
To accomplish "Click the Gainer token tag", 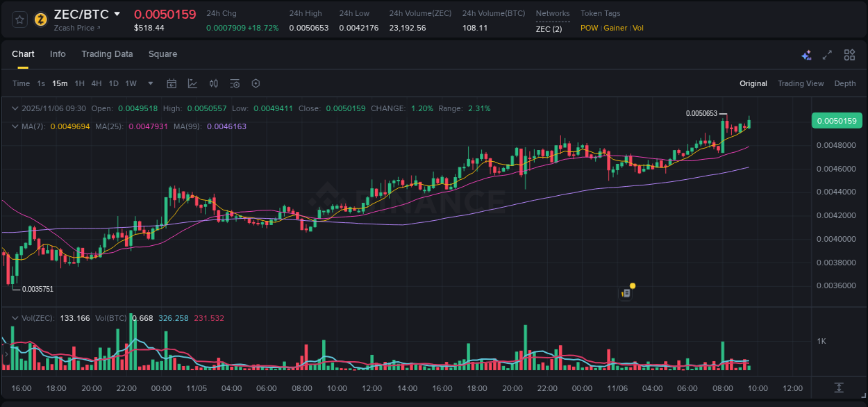I will [615, 28].
